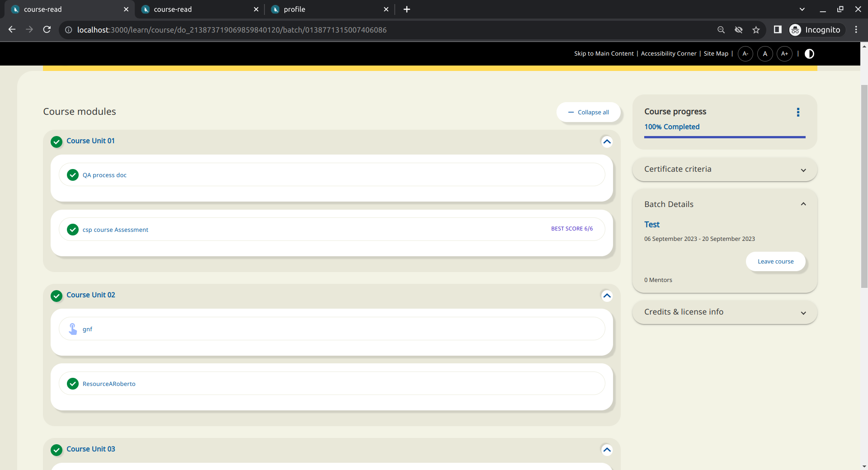Open the Course progress three-dot menu
Viewport: 868px width, 470px height.
pyautogui.click(x=798, y=112)
